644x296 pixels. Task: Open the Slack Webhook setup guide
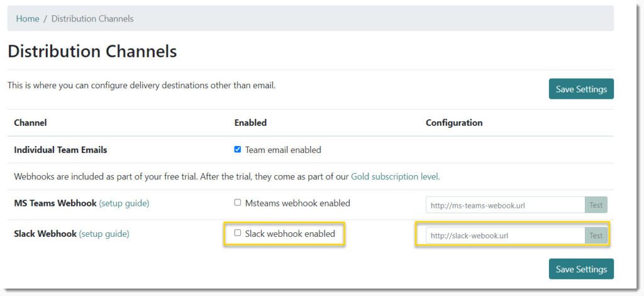[x=104, y=234]
